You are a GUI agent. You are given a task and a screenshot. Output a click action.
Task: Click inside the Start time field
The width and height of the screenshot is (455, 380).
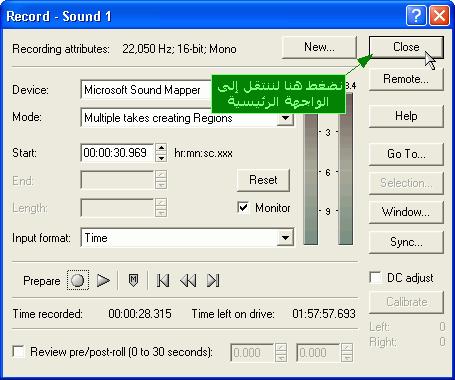click(x=117, y=153)
